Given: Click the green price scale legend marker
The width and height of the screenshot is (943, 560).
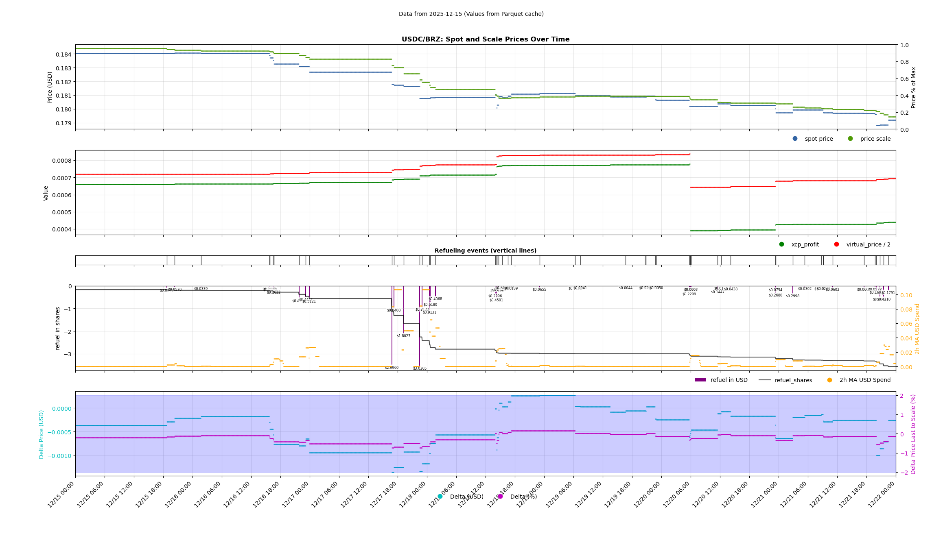Looking at the screenshot, I should coord(850,139).
